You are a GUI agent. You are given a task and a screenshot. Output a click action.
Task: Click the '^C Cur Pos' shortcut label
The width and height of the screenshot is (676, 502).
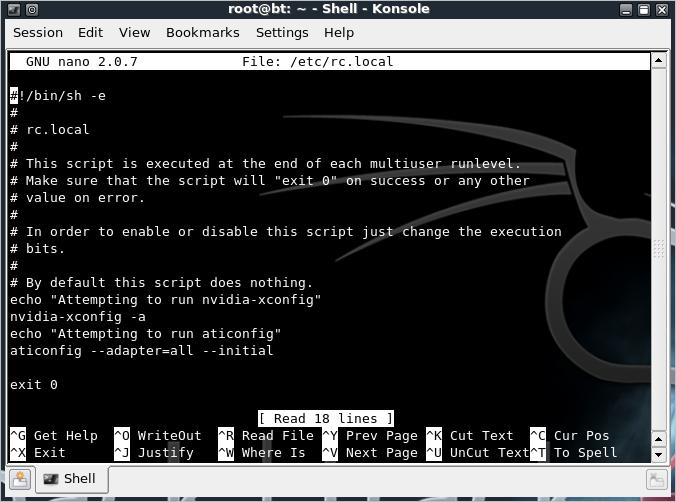[570, 436]
